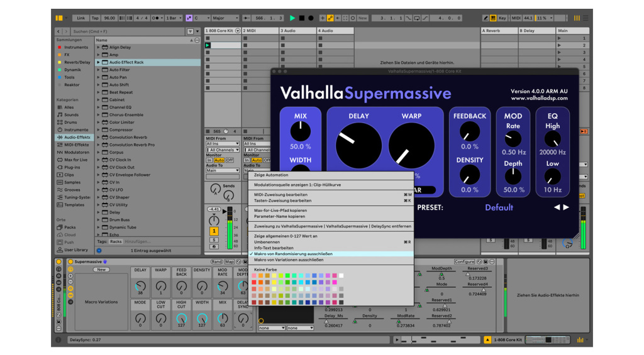Select 'Makro von Randomisierung ausschließen' entry

click(x=331, y=254)
